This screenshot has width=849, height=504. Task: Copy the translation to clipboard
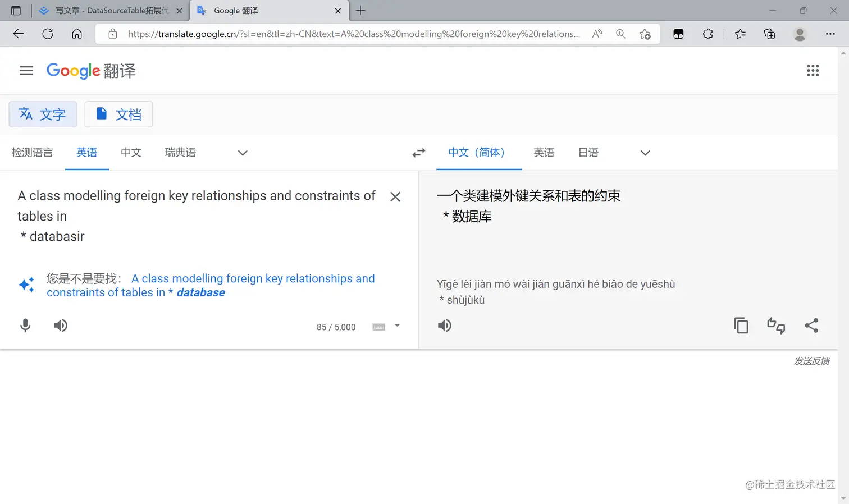[x=741, y=326]
